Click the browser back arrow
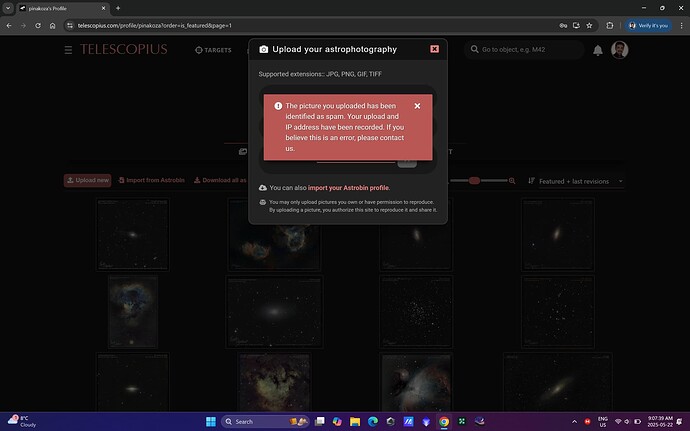The height and width of the screenshot is (431, 690). pyautogui.click(x=9, y=26)
